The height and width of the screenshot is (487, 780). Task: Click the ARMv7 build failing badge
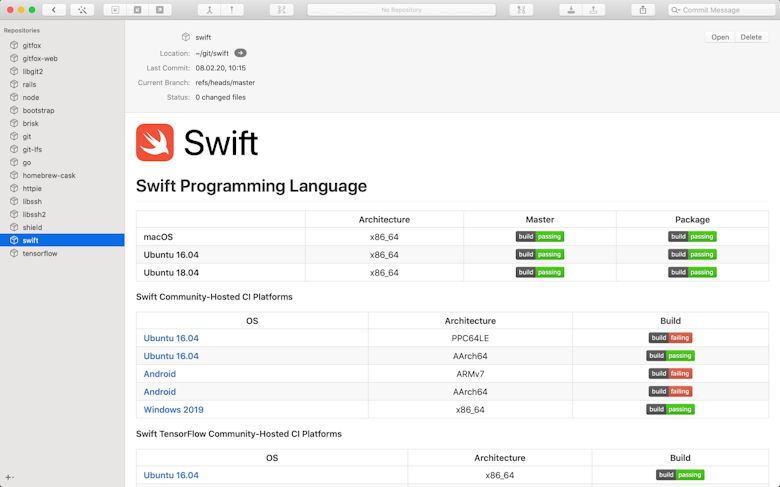pos(670,374)
